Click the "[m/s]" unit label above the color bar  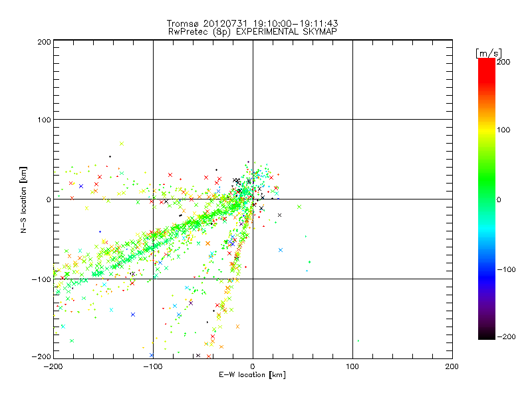[x=489, y=53]
